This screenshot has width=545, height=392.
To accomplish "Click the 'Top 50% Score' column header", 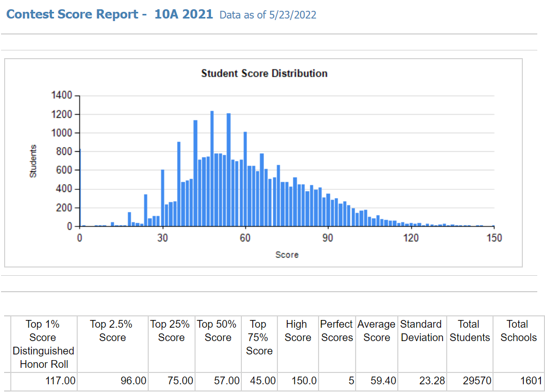I will click(x=218, y=344).
